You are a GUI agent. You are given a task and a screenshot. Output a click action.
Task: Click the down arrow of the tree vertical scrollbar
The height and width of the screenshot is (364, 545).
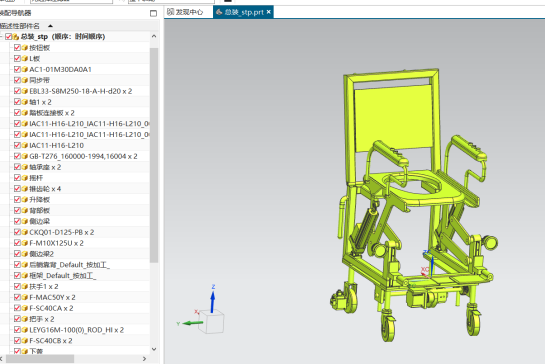coord(154,349)
